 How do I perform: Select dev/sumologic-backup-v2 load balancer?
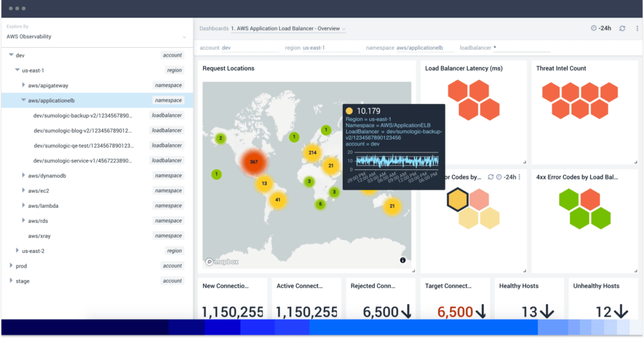pos(97,116)
